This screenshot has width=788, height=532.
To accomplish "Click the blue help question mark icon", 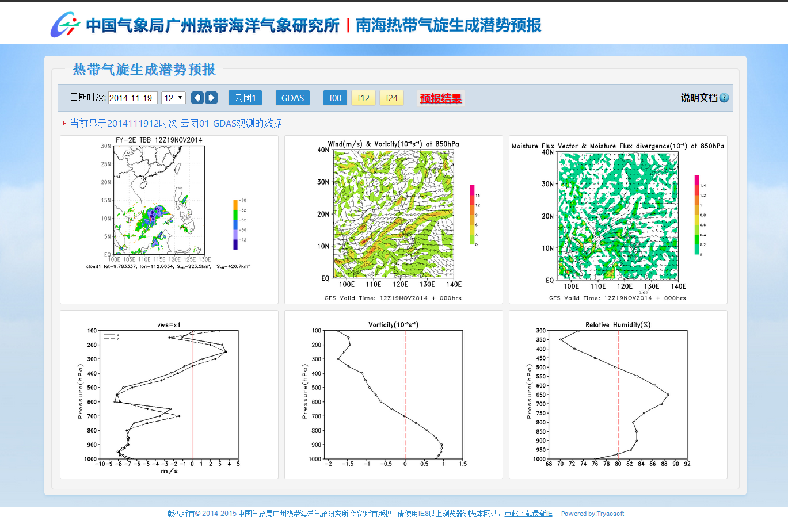I will pyautogui.click(x=724, y=98).
